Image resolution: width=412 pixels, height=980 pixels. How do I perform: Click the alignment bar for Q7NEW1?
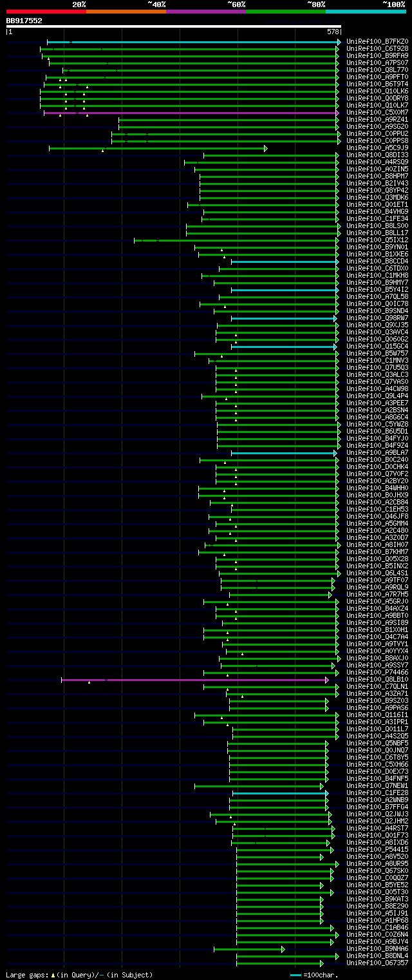pyautogui.click(x=259, y=785)
